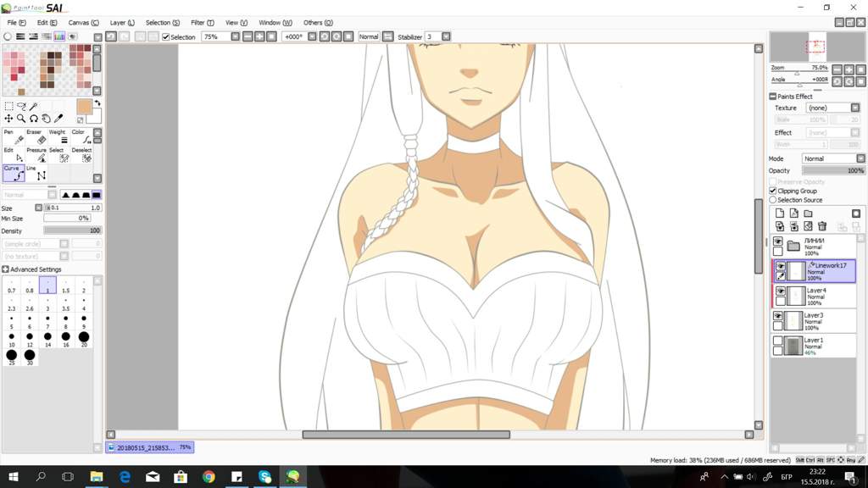Click the foreground color swatch
This screenshot has width=868, height=488.
point(84,107)
